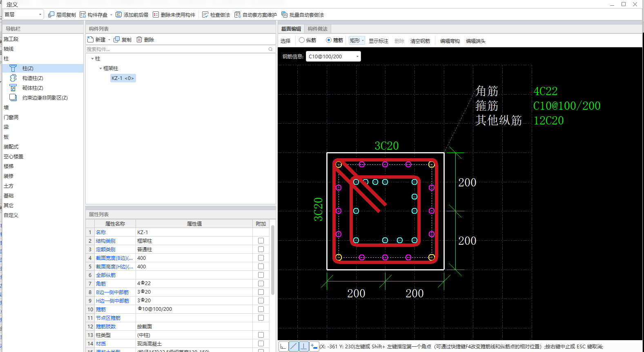Screen dimensions: 644x352
Task: Click the plus coordinate input icon
Action: click(x=314, y=346)
